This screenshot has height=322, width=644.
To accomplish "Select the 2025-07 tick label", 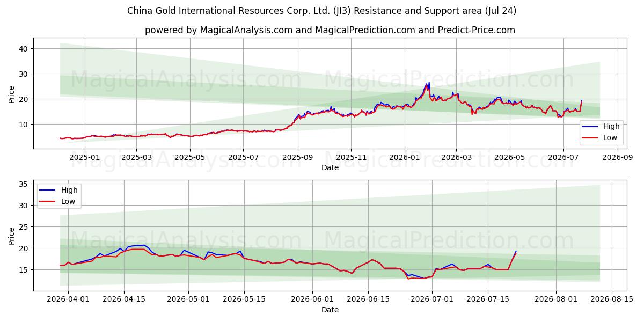I will (243, 157).
